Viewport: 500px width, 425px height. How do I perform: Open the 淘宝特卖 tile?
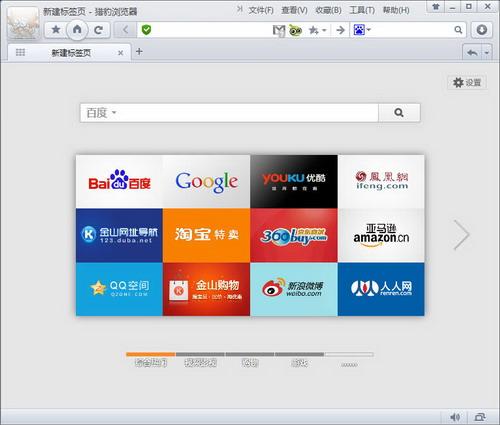(206, 235)
